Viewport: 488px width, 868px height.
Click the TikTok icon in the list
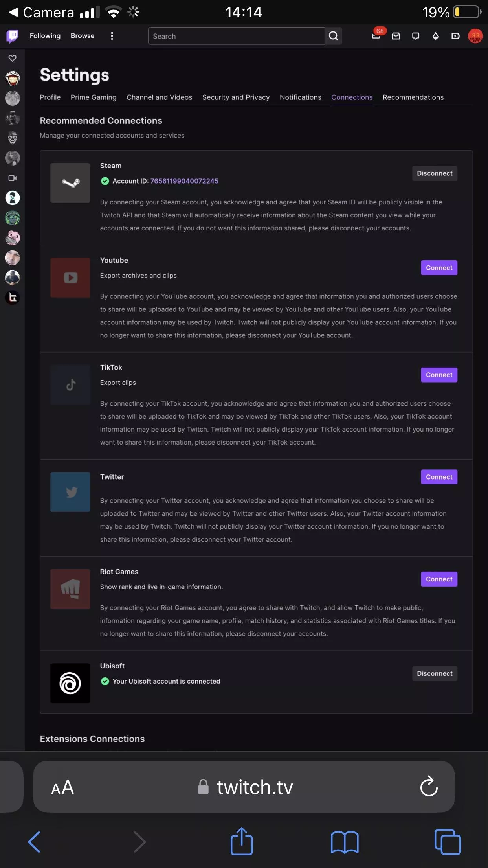pos(70,384)
